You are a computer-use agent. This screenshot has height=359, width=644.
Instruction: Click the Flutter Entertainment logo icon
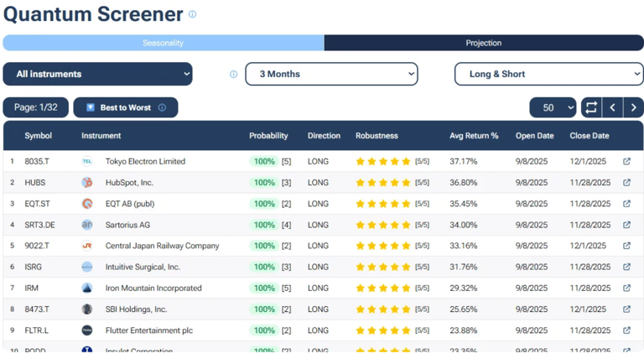[87, 330]
